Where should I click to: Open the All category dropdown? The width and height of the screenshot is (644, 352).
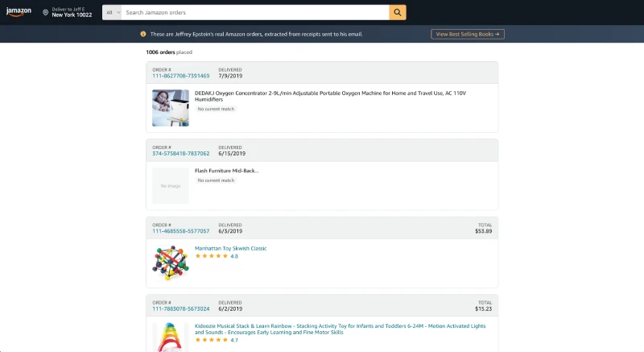point(111,13)
